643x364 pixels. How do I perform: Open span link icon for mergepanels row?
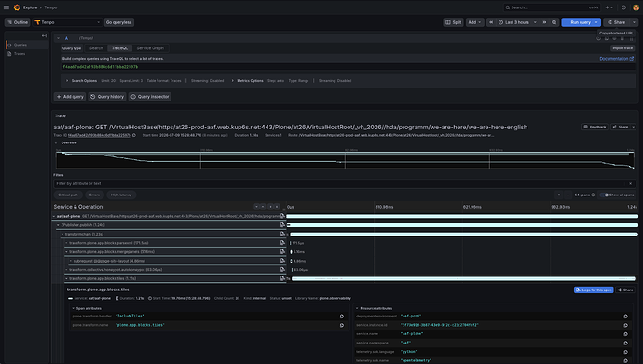click(282, 251)
